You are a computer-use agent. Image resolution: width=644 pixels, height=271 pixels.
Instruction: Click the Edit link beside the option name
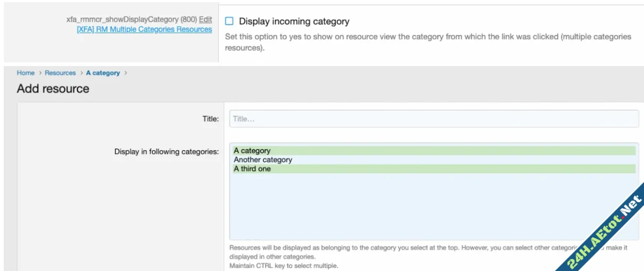[x=205, y=19]
